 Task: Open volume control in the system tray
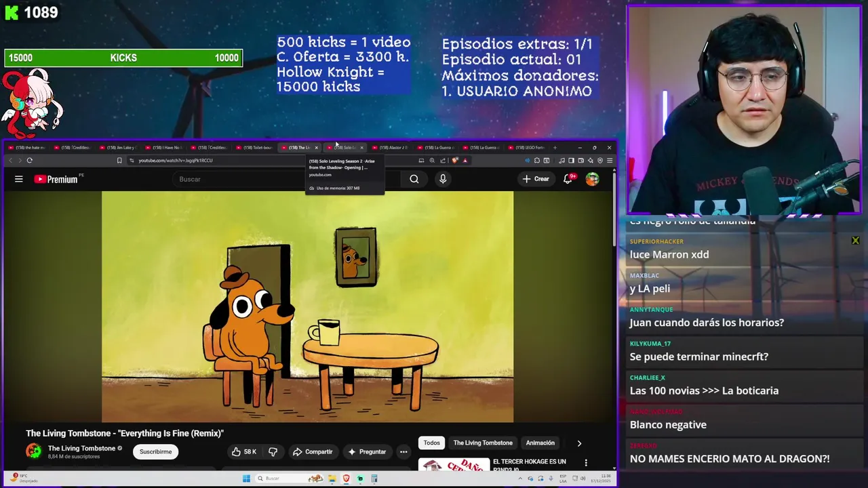(x=583, y=479)
